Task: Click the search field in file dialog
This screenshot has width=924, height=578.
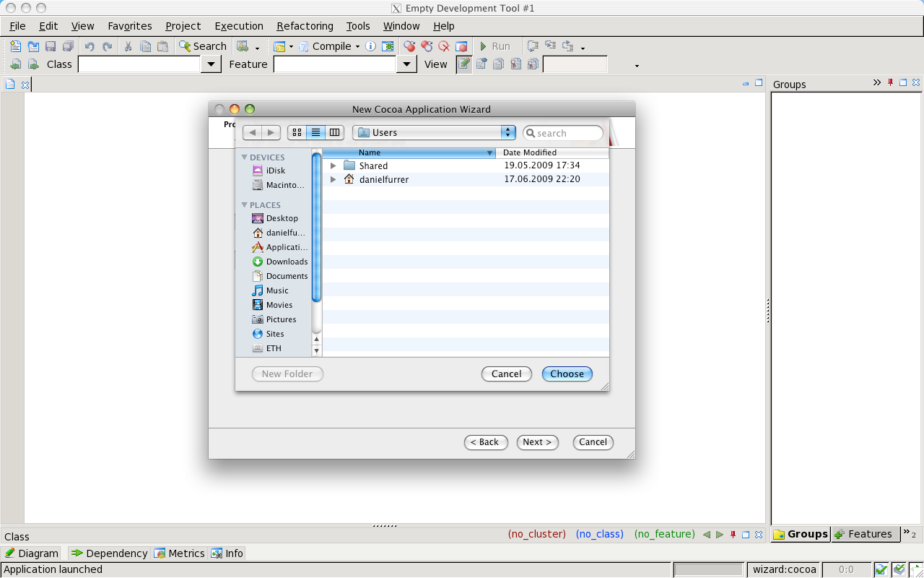Action: click(563, 133)
